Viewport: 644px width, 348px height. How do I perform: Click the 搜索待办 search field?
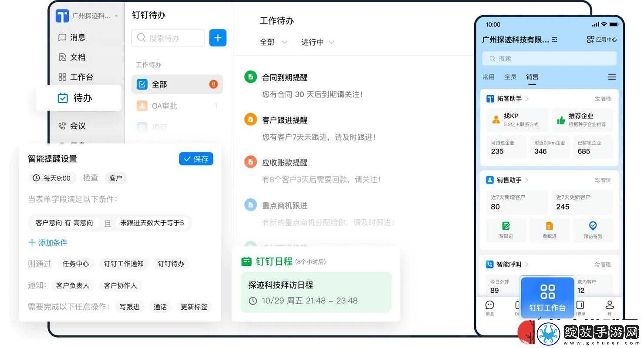(x=168, y=38)
